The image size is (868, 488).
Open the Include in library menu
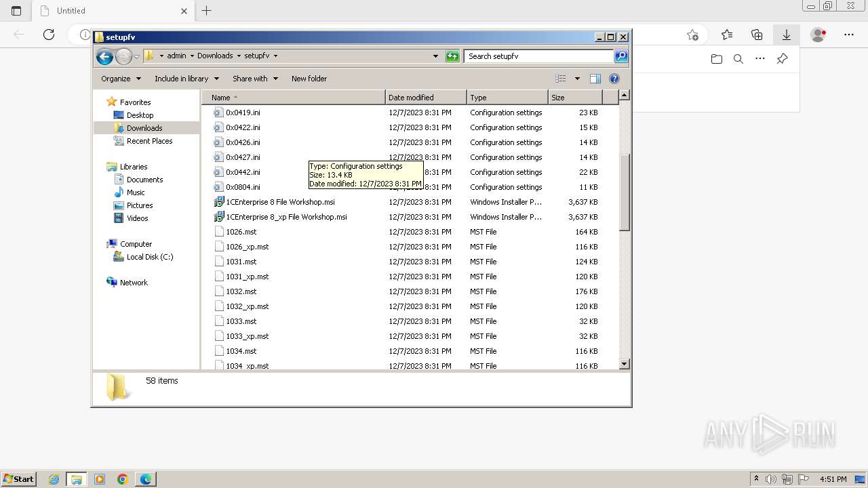coord(186,79)
